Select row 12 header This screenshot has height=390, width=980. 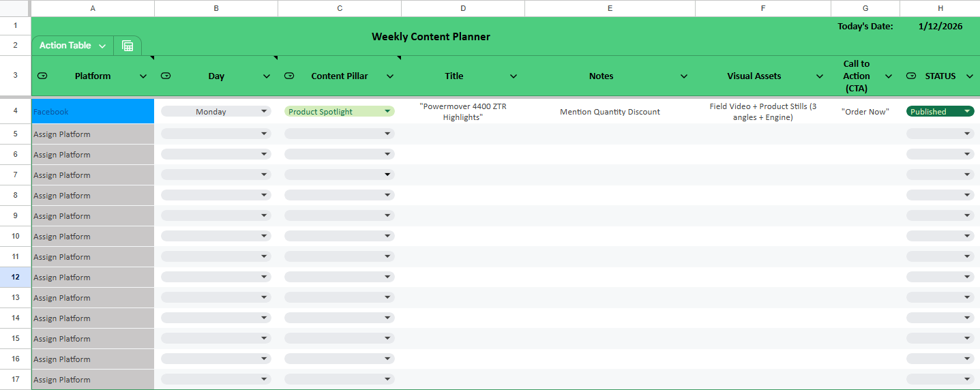click(15, 277)
